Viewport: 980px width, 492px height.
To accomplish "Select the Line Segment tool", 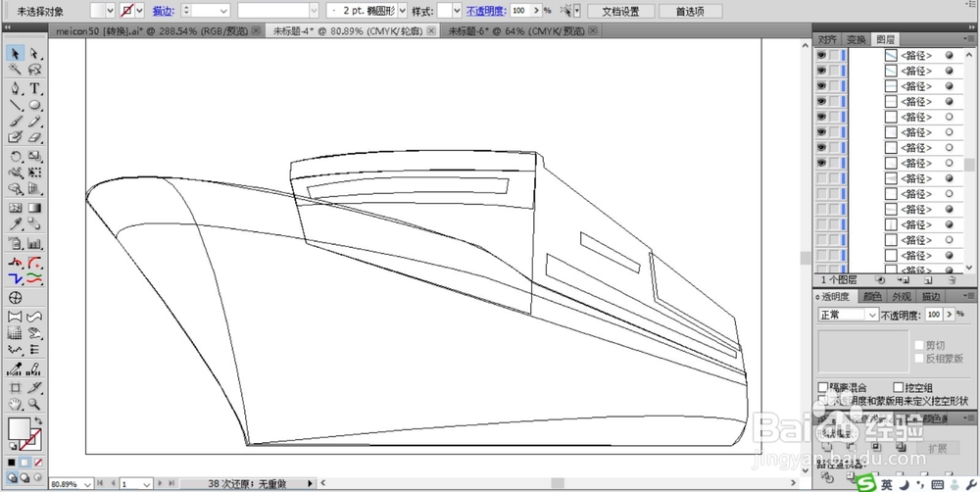I will [x=16, y=105].
